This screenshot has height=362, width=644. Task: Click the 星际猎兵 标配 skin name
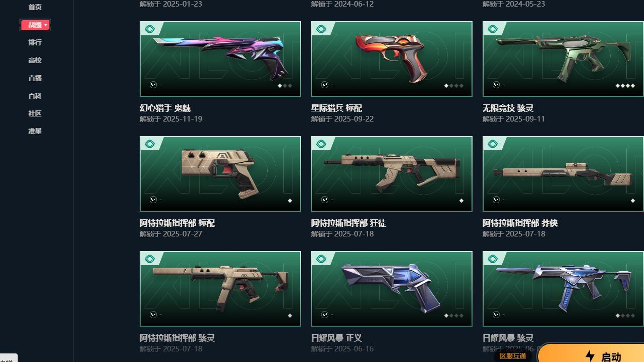pyautogui.click(x=336, y=108)
